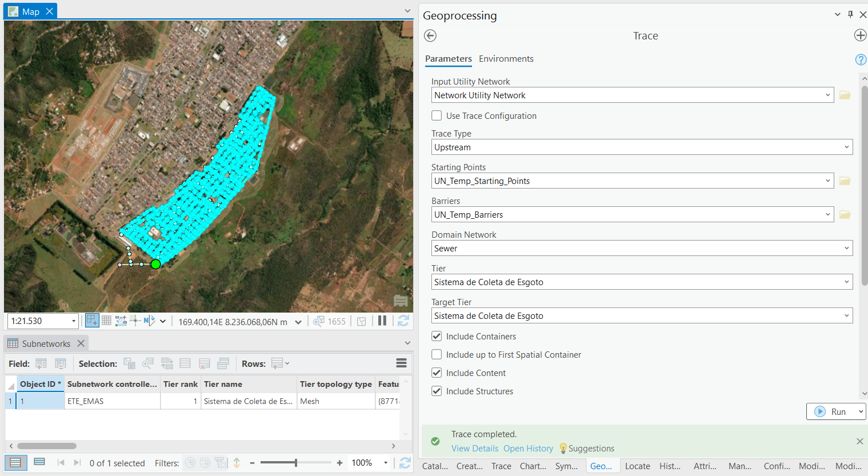Switch to the Environments tab
The height and width of the screenshot is (476, 868).
506,59
